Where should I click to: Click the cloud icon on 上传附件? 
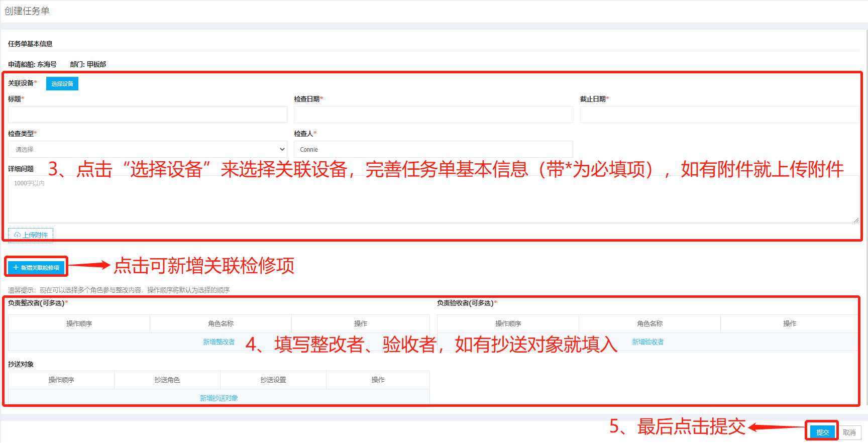point(17,235)
